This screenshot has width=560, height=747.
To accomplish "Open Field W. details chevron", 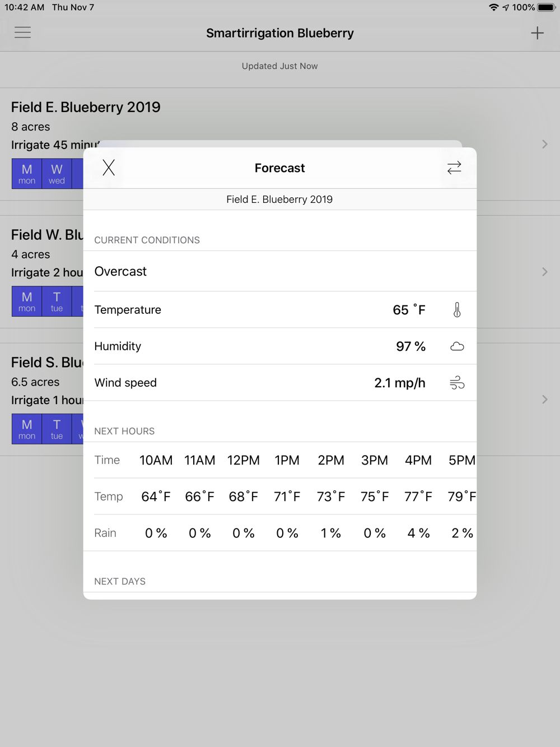I will 544,272.
